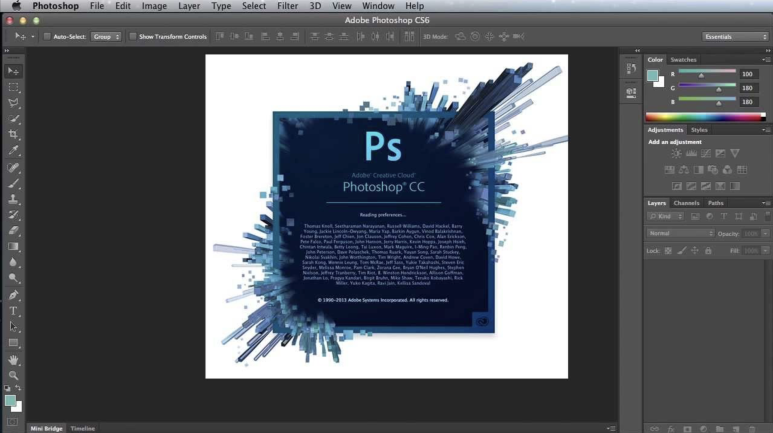Select the Gradient tool
This screenshot has width=773, height=433.
pyautogui.click(x=13, y=246)
